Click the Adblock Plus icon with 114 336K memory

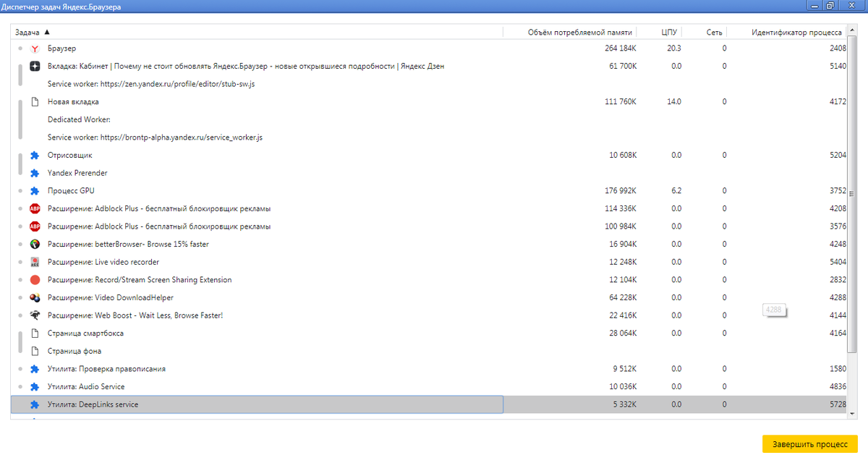(x=35, y=208)
